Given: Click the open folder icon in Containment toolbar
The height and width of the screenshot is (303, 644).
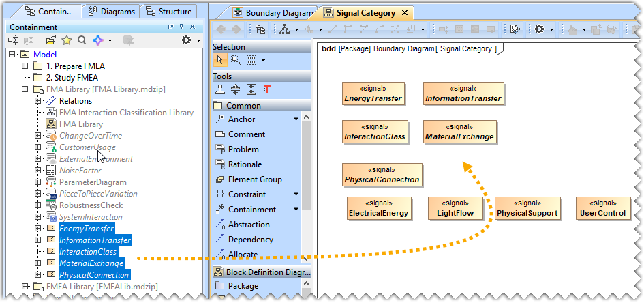Looking at the screenshot, I should pyautogui.click(x=51, y=40).
